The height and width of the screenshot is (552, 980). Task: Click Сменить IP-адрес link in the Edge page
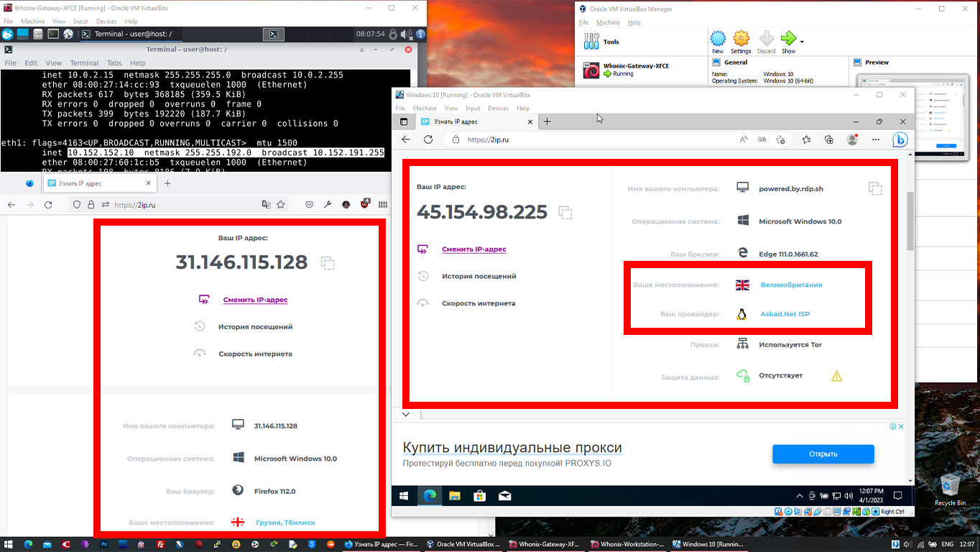[474, 249]
